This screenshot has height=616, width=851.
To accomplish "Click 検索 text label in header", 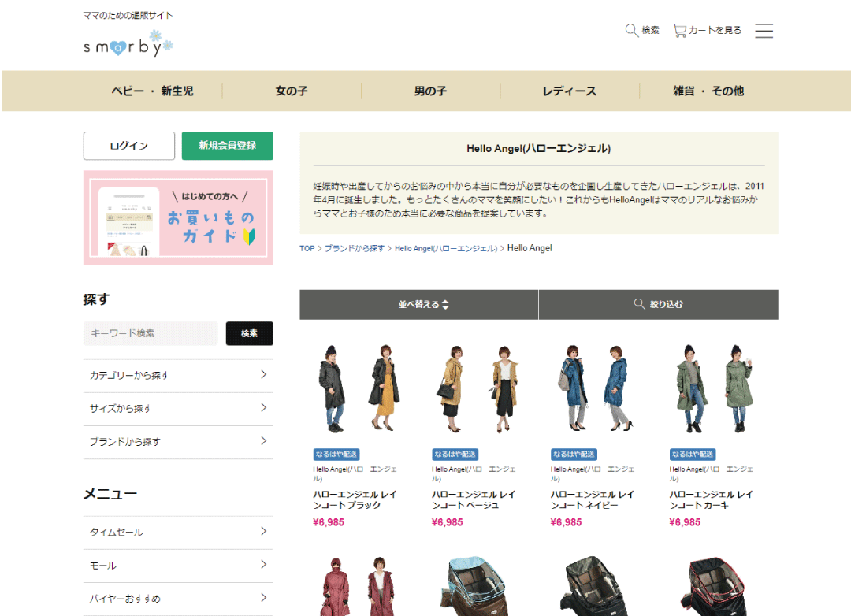I will [x=650, y=31].
